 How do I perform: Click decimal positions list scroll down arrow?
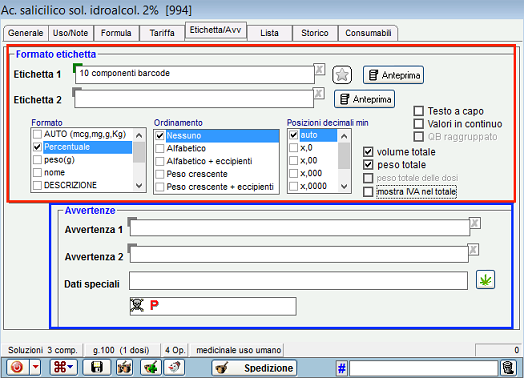[344, 186]
